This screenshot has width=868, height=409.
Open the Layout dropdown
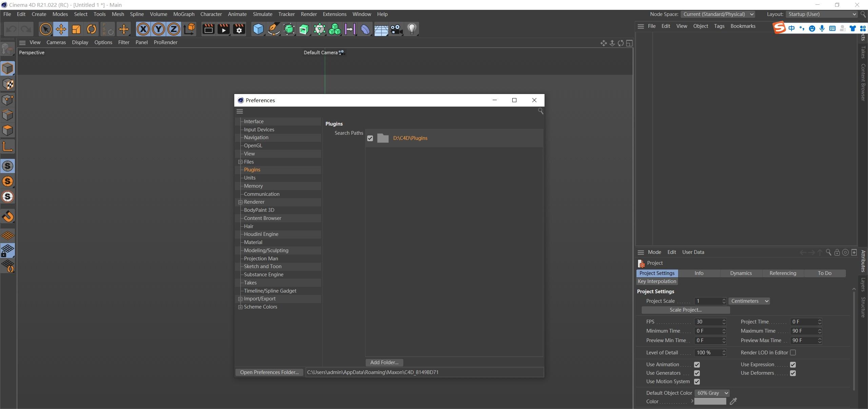click(822, 14)
